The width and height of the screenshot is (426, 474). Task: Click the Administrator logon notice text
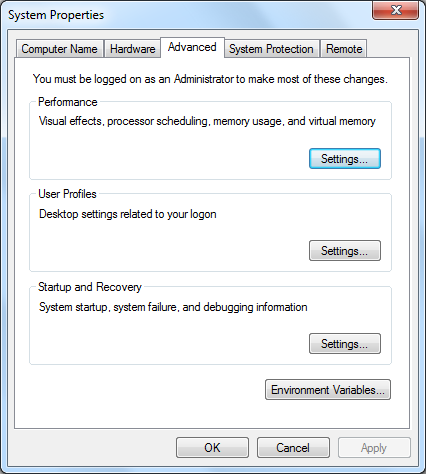[210, 79]
